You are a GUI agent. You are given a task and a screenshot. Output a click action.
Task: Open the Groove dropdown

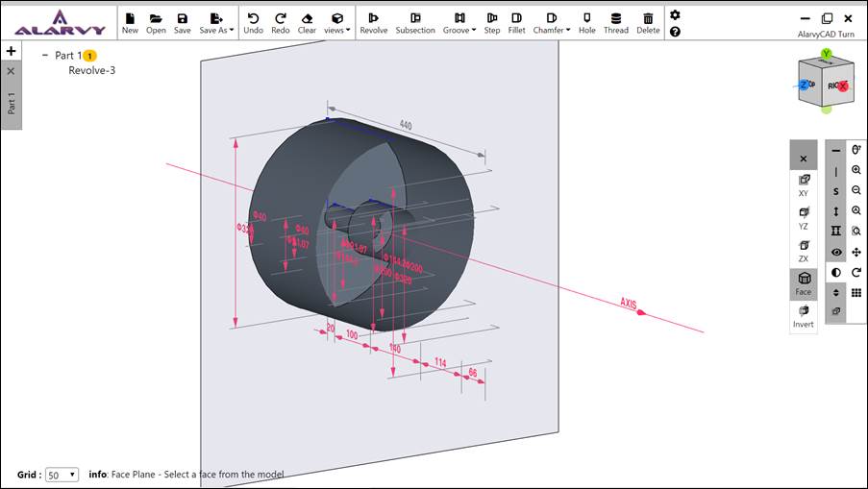[459, 23]
